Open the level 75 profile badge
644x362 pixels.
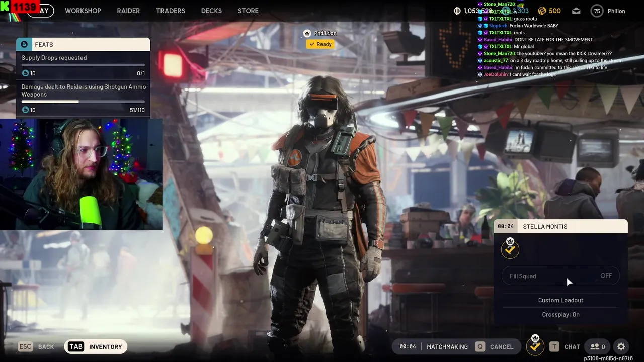pos(597,11)
